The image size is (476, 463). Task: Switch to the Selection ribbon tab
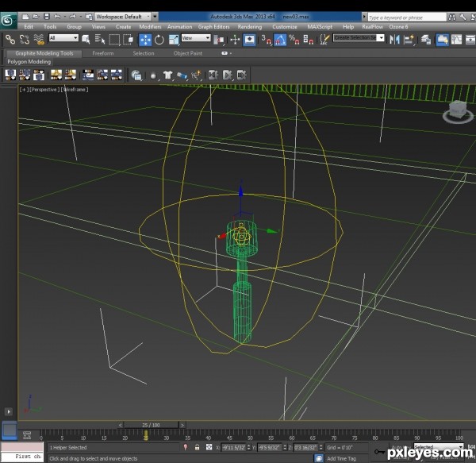coord(144,53)
